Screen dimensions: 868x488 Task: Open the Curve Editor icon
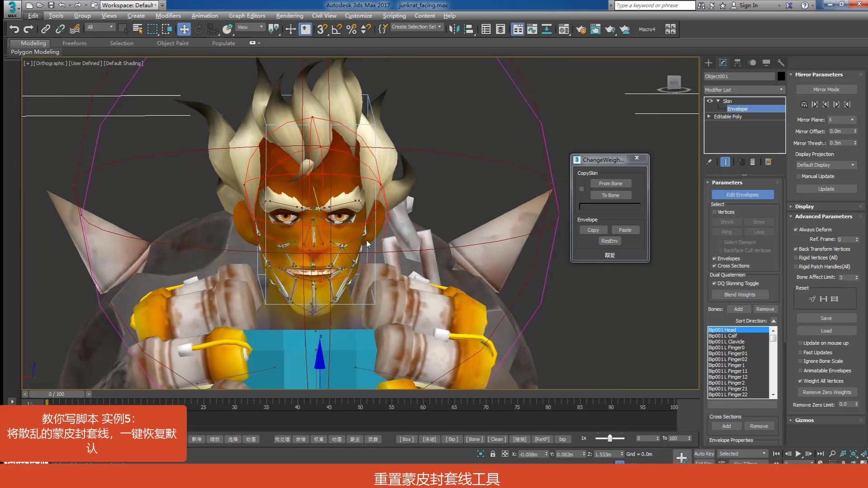click(532, 29)
